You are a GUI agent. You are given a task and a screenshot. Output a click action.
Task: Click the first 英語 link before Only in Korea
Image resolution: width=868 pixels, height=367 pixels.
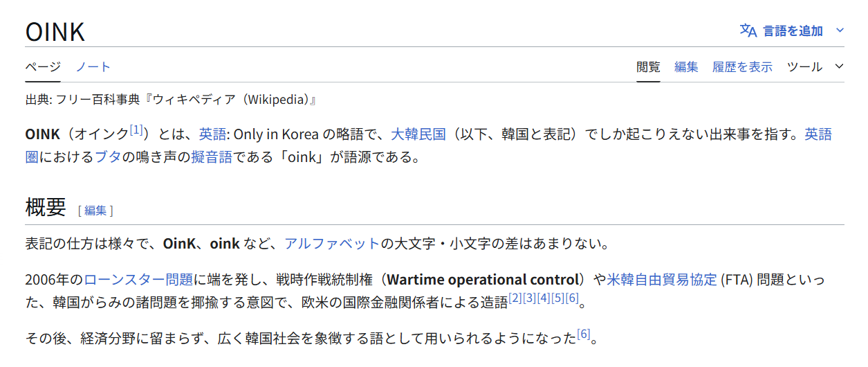tap(211, 134)
